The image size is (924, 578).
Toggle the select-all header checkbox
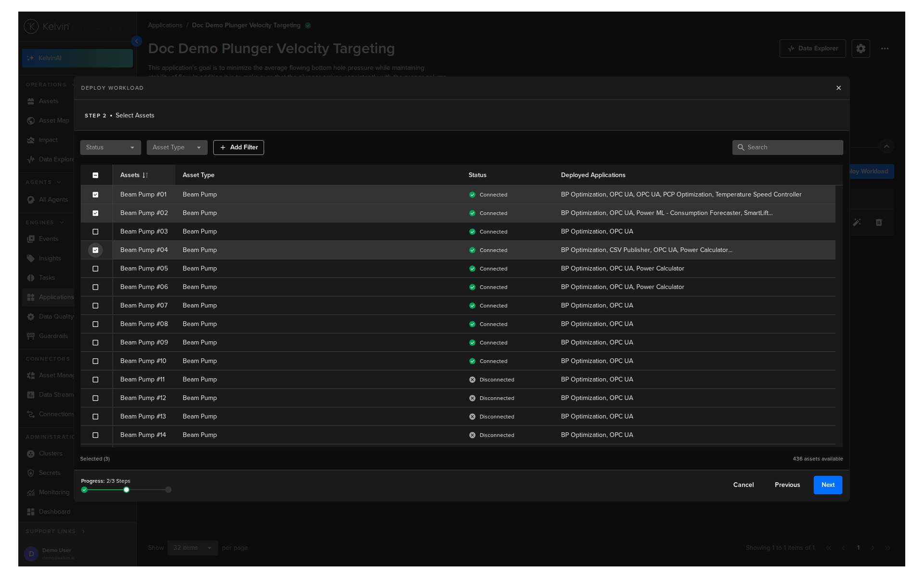tap(95, 175)
